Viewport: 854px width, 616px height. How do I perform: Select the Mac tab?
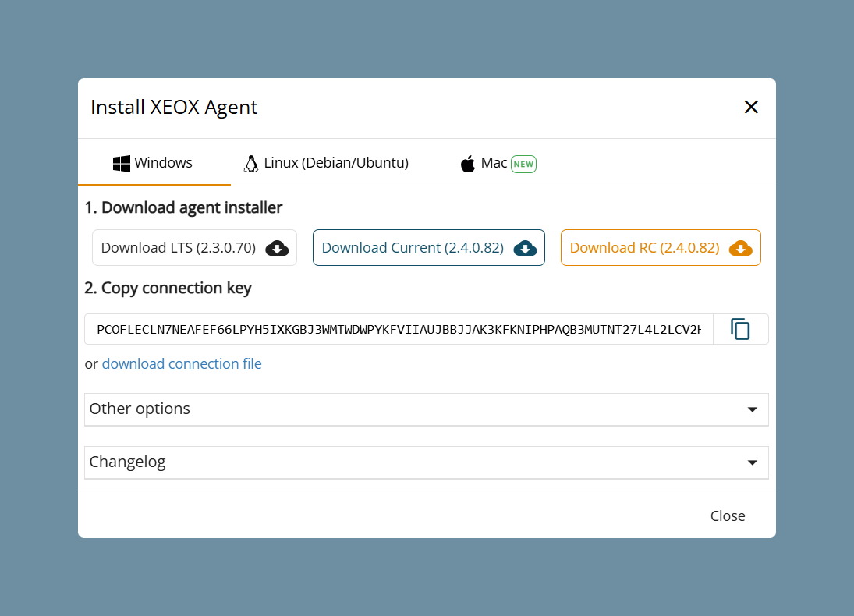(x=498, y=163)
